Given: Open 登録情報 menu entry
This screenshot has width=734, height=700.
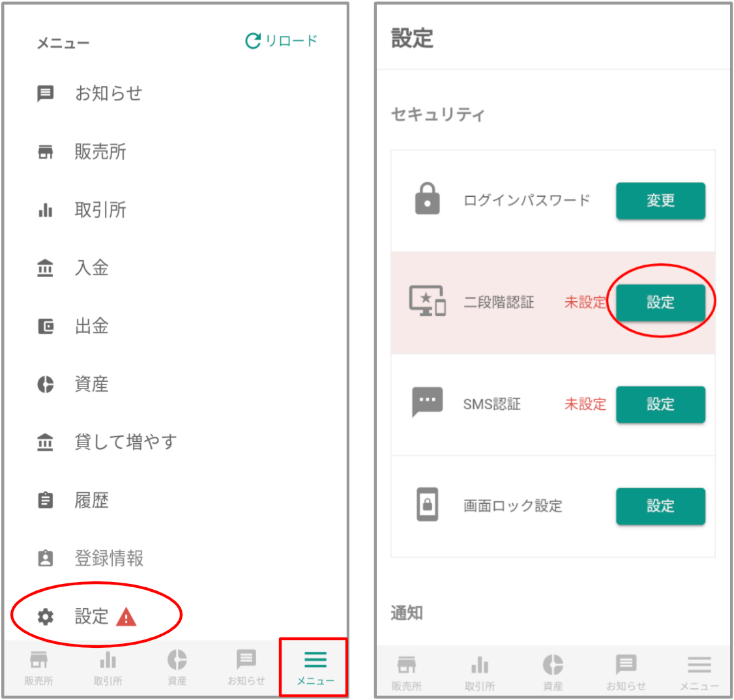Looking at the screenshot, I should (x=109, y=558).
